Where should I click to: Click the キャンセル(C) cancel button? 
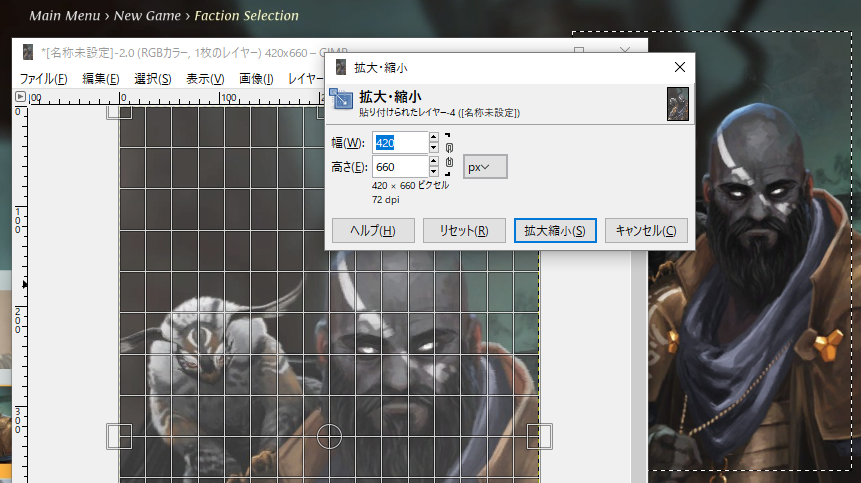tap(646, 231)
